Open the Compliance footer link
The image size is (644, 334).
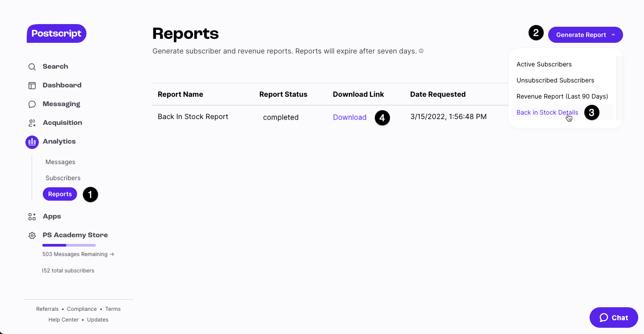click(x=82, y=309)
